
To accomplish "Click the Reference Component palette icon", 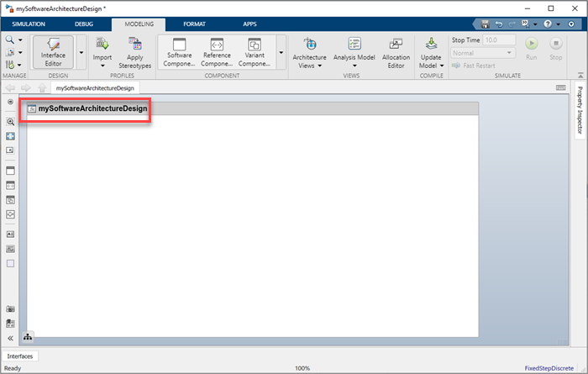I will point(10,185).
